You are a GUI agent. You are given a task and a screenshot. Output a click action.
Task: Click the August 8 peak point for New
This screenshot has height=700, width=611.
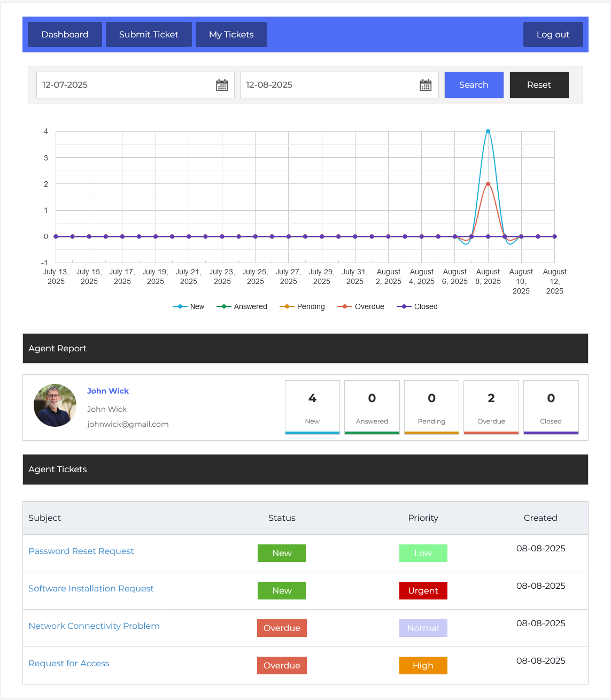488,131
